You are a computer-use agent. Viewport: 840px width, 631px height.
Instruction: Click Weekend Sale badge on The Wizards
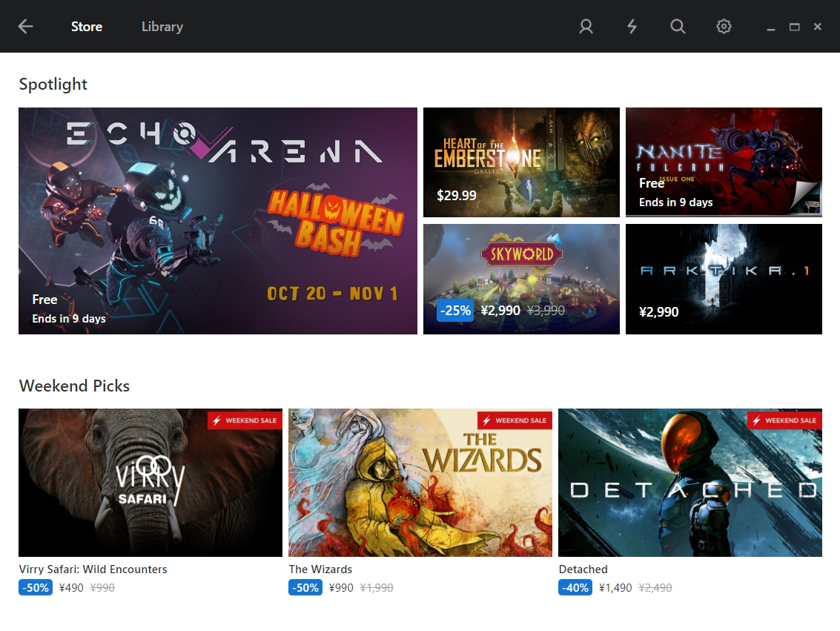(x=515, y=420)
